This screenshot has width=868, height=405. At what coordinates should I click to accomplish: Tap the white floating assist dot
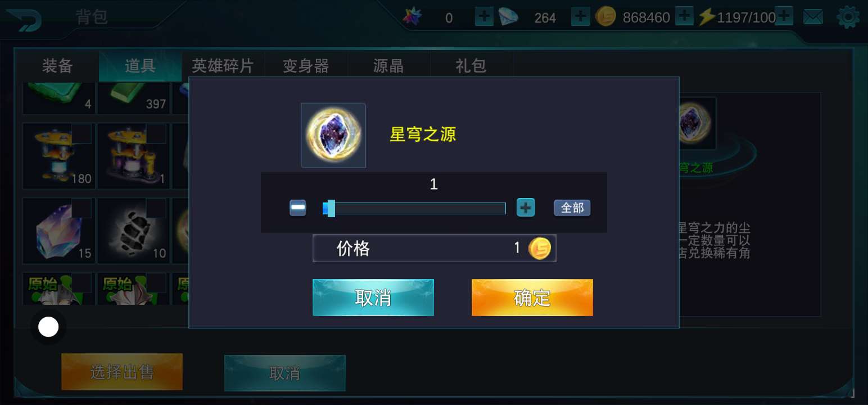[48, 327]
